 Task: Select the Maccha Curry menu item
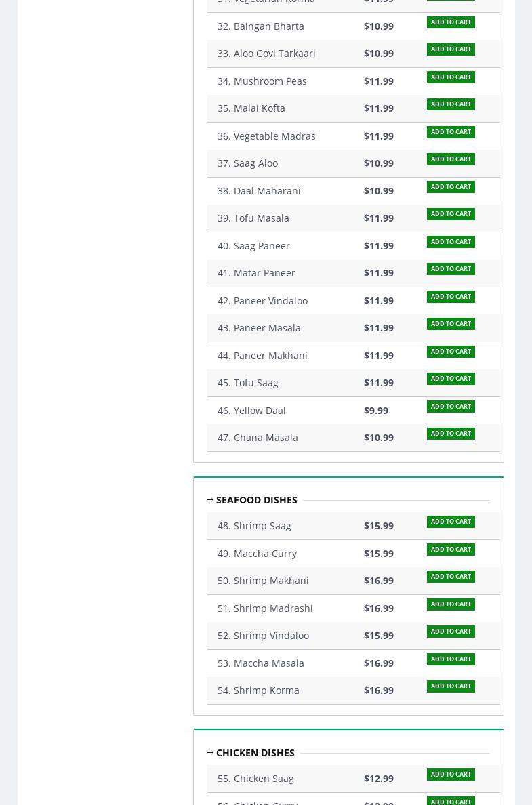(264, 554)
